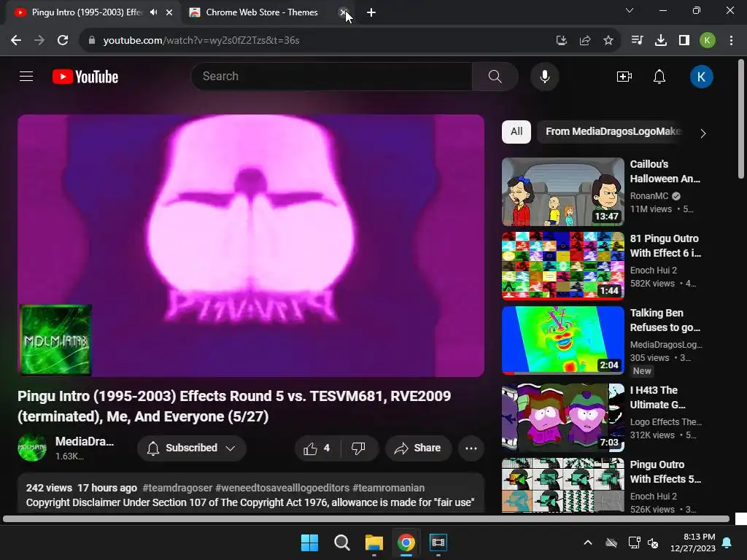Reload the page with refresh icon
This screenshot has width=747, height=560.
point(63,41)
